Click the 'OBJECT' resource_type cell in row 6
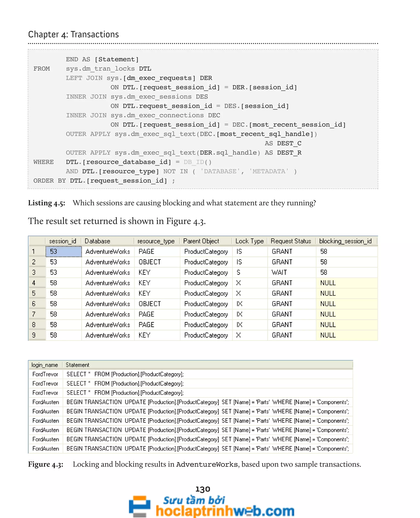This screenshot has height=518, width=420. [157, 304]
